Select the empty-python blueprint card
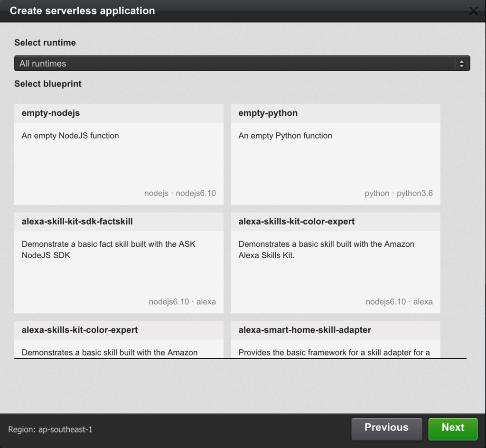This screenshot has height=448, width=486. coord(336,154)
